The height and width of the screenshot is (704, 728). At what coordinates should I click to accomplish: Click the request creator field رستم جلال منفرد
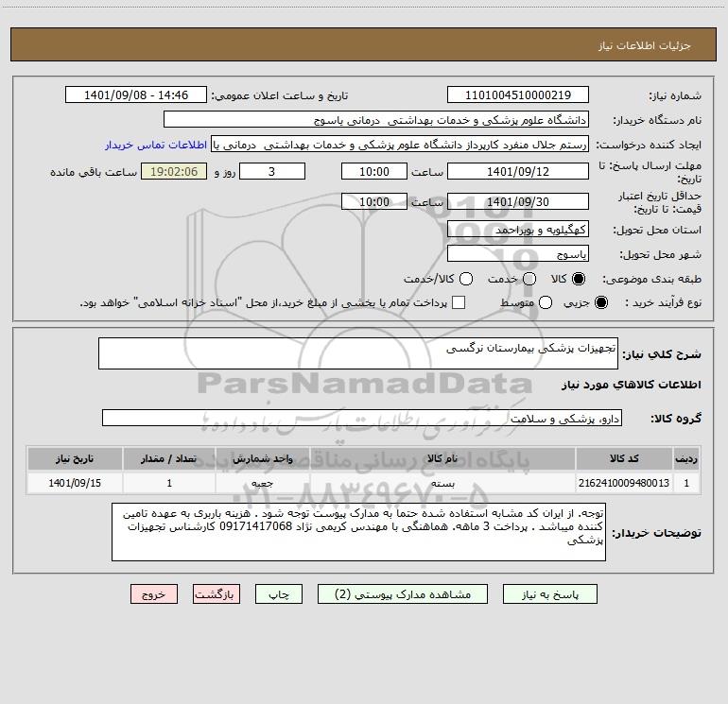point(400,145)
